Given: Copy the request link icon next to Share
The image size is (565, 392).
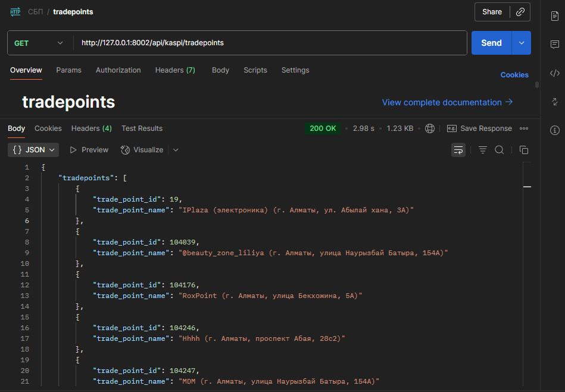Looking at the screenshot, I should pyautogui.click(x=520, y=12).
